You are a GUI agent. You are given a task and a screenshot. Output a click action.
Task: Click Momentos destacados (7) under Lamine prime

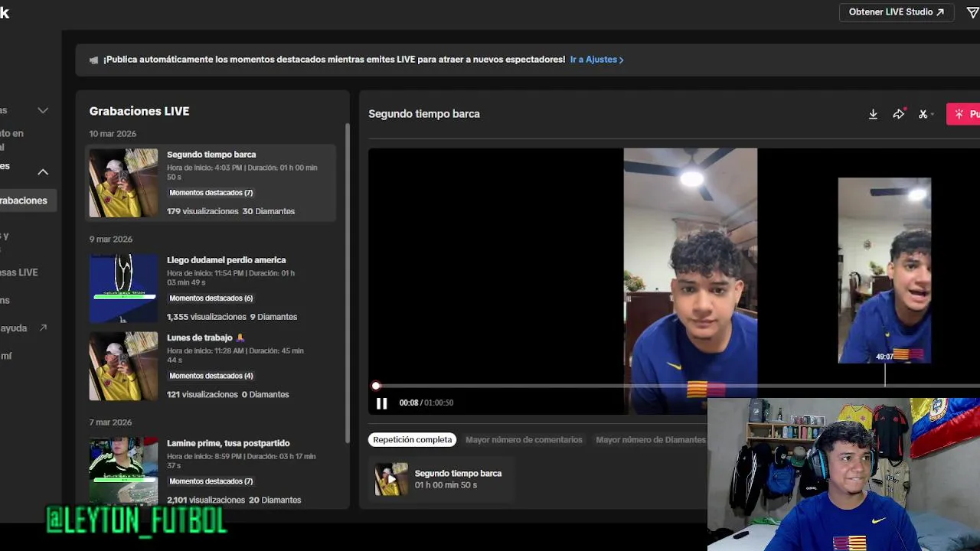(211, 481)
